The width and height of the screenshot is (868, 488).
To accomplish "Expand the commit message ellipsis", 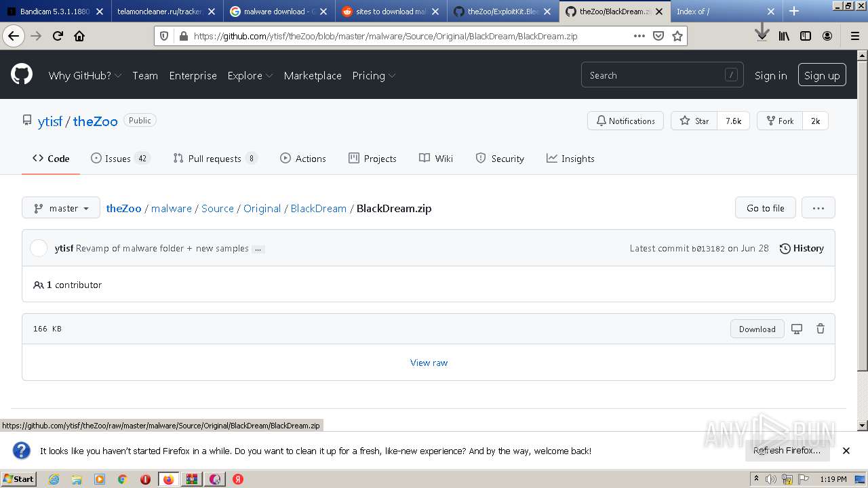I will (258, 249).
